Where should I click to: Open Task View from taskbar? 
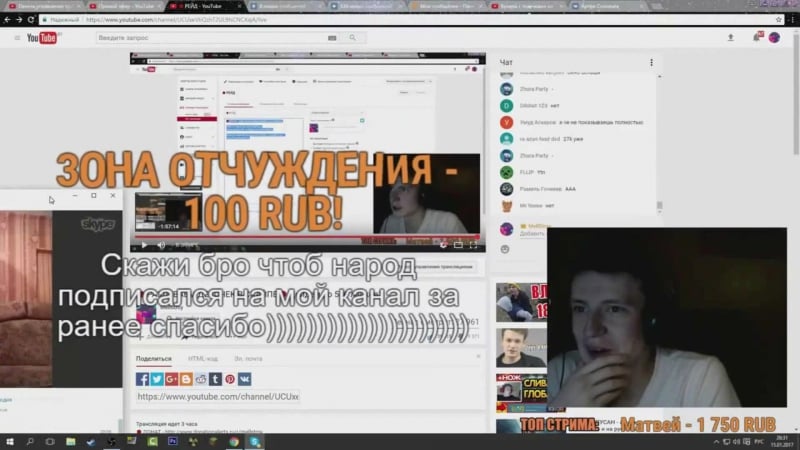click(49, 442)
